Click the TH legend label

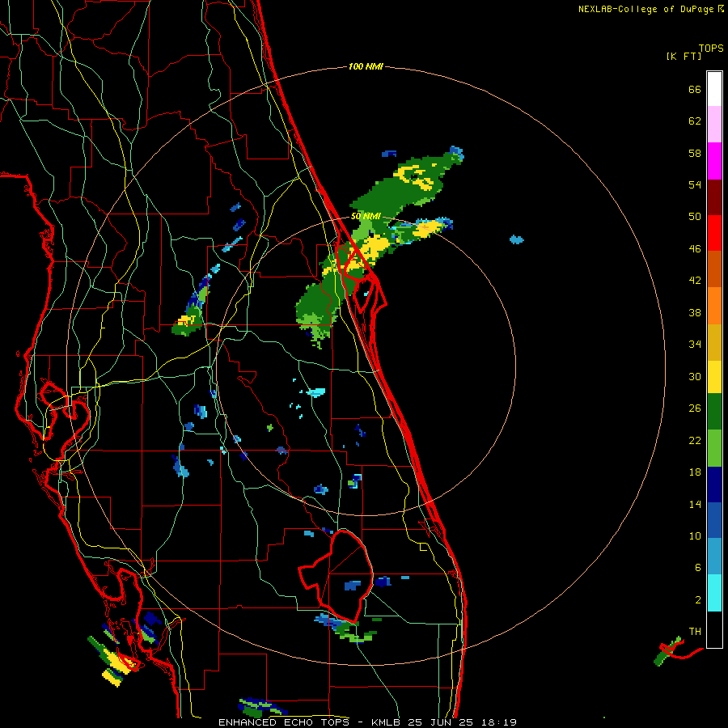[x=695, y=632]
